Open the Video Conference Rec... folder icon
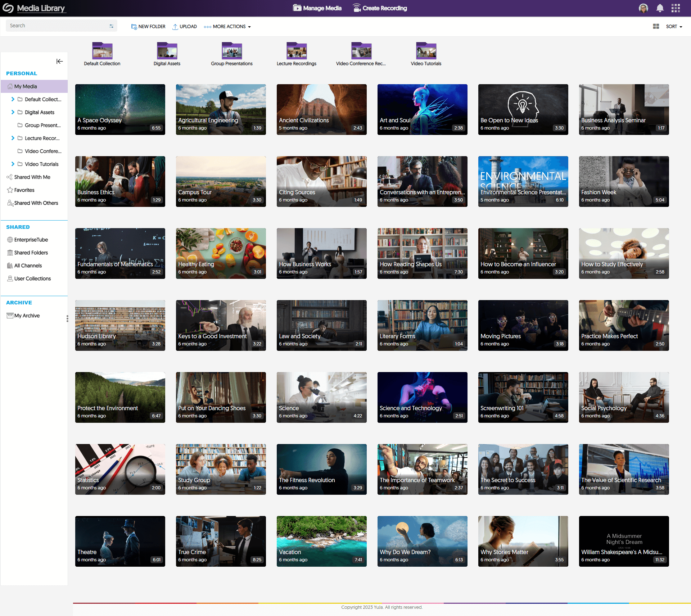The height and width of the screenshot is (616, 691). click(361, 51)
